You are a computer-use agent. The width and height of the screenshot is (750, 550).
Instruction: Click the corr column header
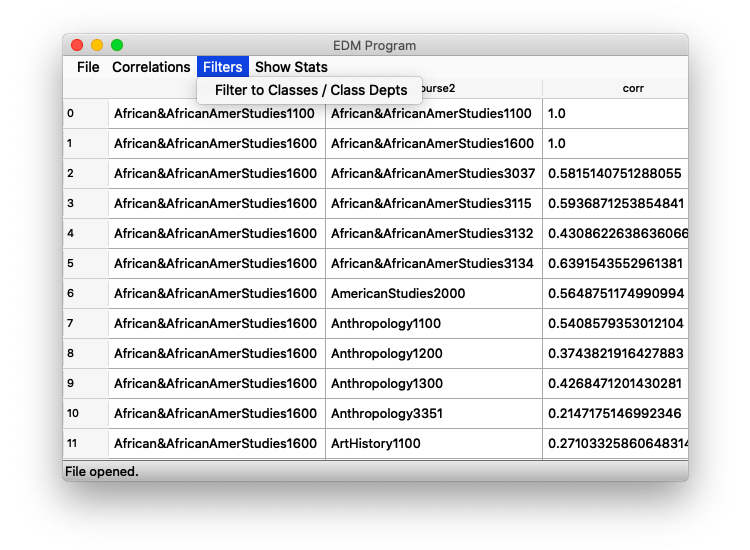[x=615, y=89]
